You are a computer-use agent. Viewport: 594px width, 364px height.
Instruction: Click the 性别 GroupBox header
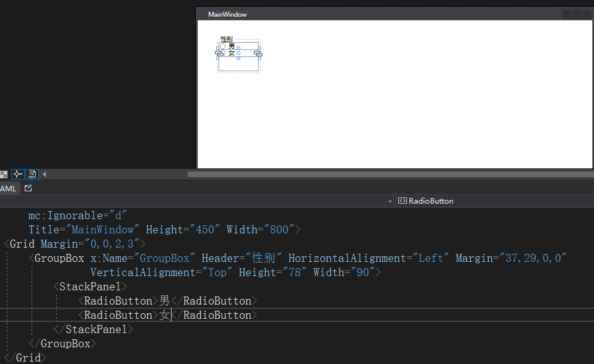coord(227,38)
